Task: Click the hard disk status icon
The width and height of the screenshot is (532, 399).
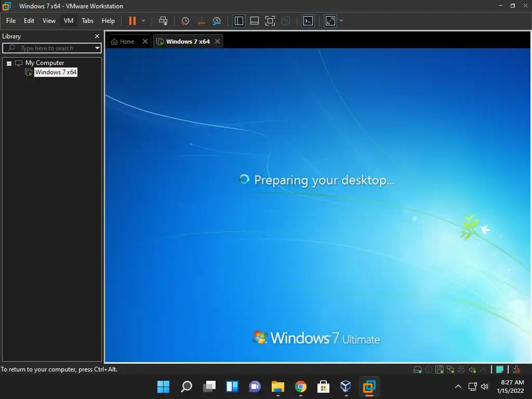Action: point(417,369)
